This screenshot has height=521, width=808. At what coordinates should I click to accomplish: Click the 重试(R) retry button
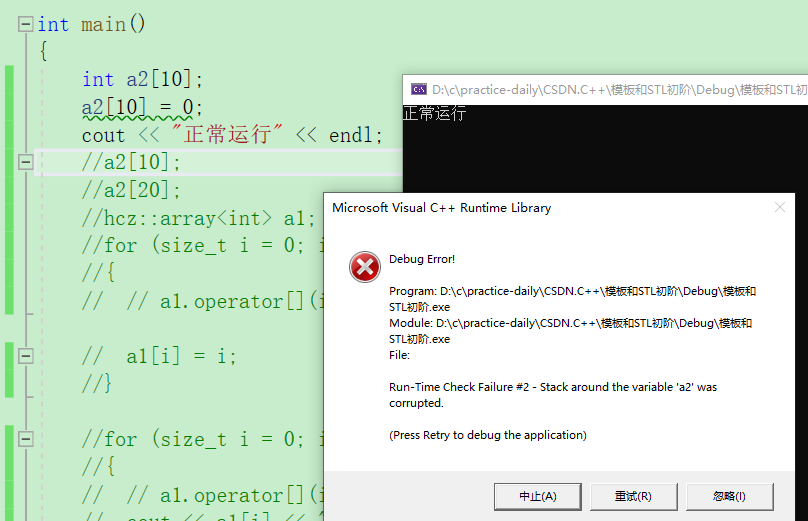tap(633, 496)
